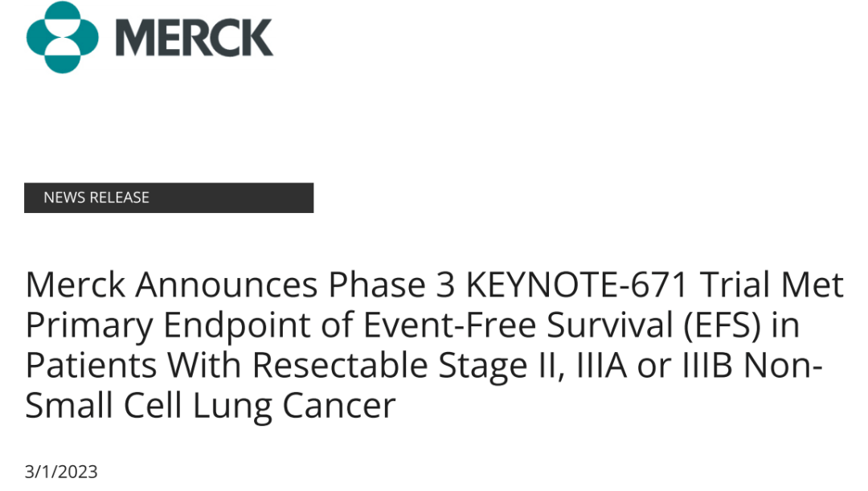
Task: Click the word "KEYNOTE-671" in headline
Action: tap(577, 285)
